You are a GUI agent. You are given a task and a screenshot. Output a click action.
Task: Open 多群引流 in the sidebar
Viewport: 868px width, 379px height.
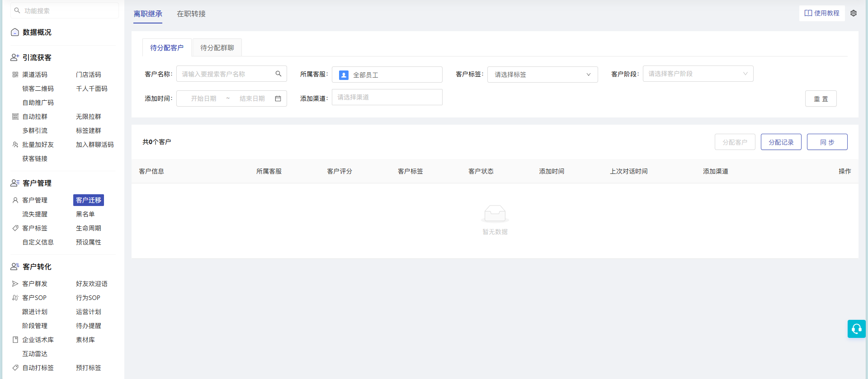(x=35, y=131)
